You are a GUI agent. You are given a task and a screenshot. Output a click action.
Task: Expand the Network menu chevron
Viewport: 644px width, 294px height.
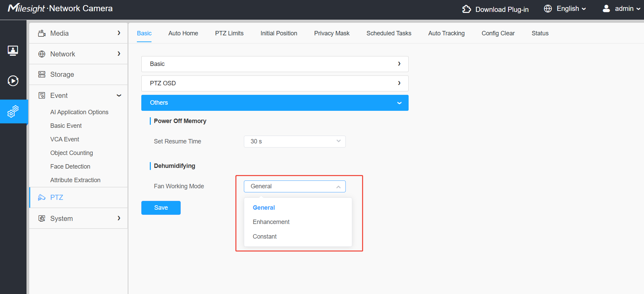119,54
